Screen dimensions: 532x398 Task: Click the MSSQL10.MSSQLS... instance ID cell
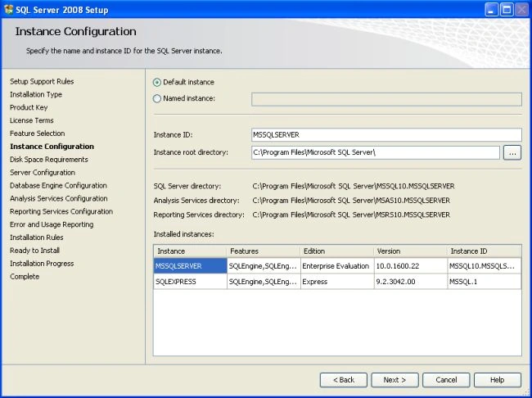[x=485, y=266]
